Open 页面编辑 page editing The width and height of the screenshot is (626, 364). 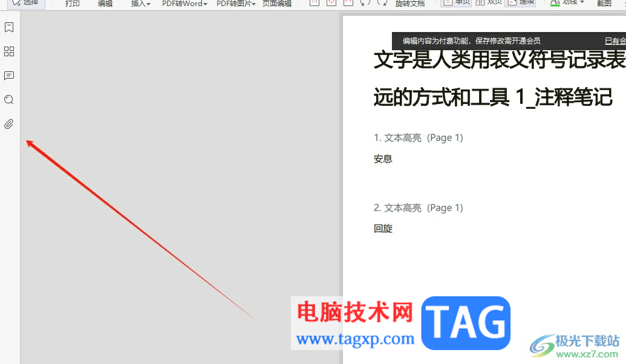click(276, 3)
